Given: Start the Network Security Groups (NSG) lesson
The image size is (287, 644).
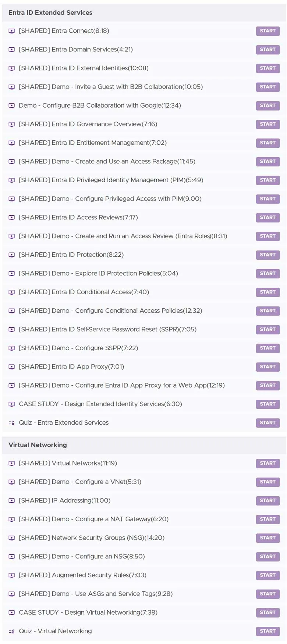Looking at the screenshot, I should click(267, 538).
